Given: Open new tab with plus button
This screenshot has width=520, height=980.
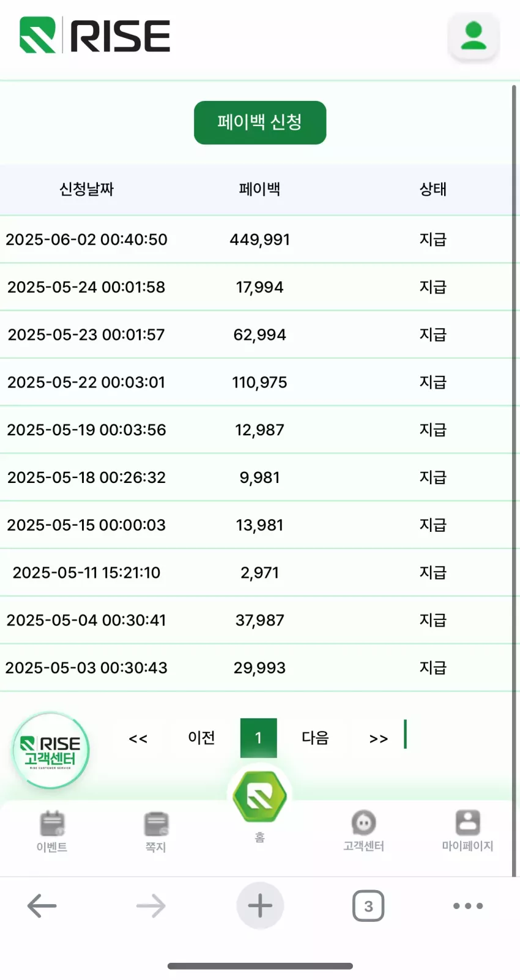Looking at the screenshot, I should tap(260, 905).
